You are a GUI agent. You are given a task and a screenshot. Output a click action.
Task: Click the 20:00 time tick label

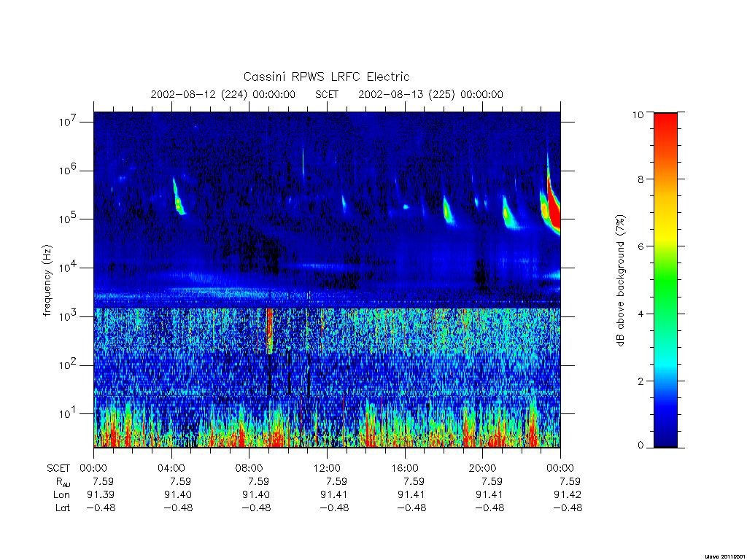click(x=482, y=468)
